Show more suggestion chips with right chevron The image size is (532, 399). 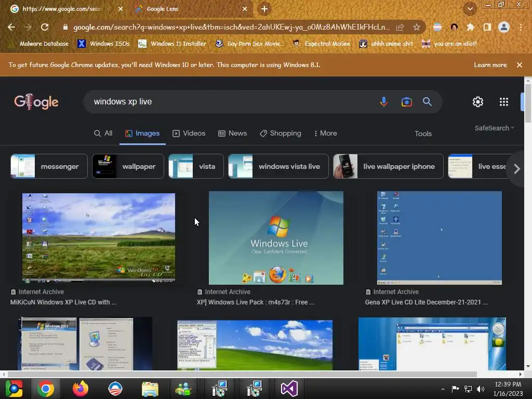click(x=516, y=169)
